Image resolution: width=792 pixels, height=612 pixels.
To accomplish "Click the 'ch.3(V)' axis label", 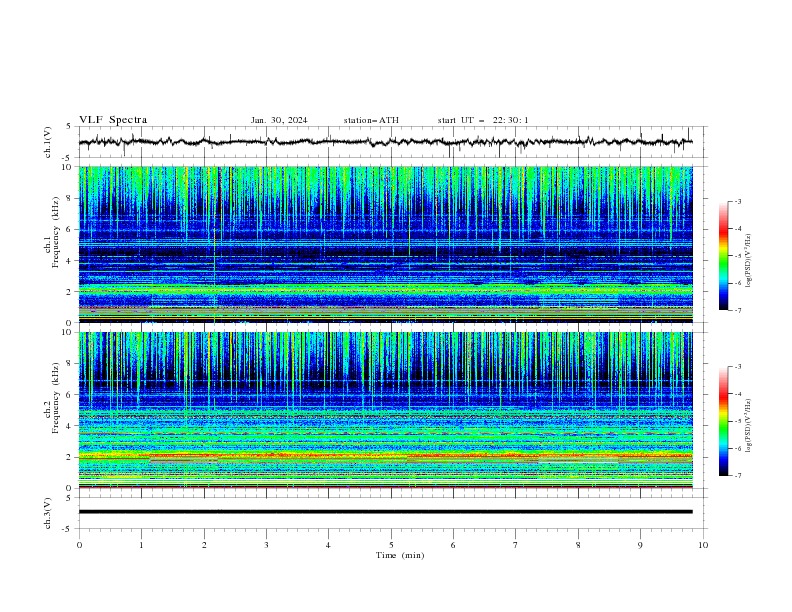I will (48, 514).
